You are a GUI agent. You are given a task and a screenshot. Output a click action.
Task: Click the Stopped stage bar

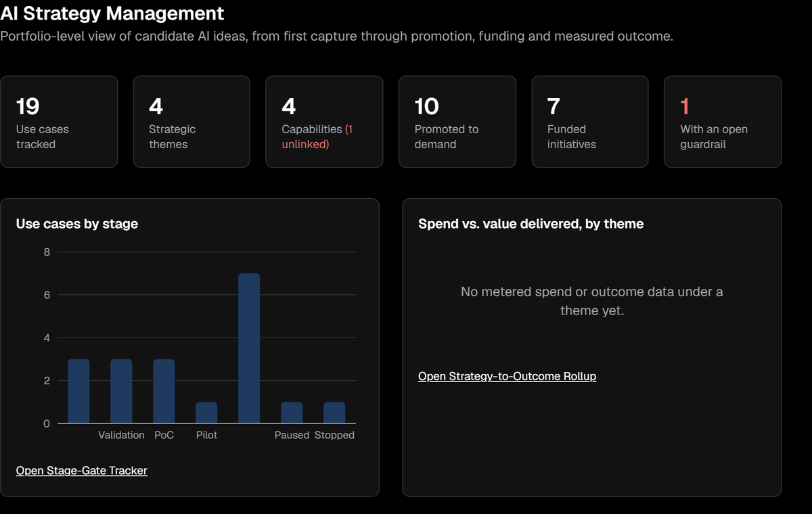tap(334, 413)
